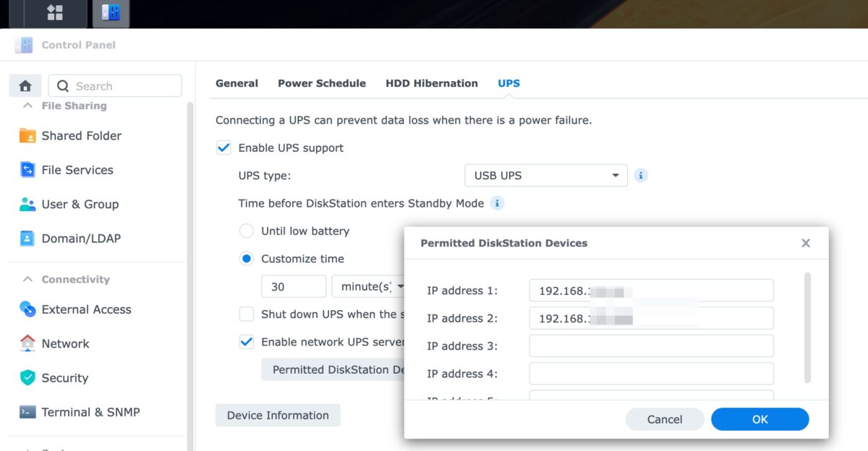Confirm permitted devices with OK
The height and width of the screenshot is (451, 868).
pyautogui.click(x=759, y=418)
